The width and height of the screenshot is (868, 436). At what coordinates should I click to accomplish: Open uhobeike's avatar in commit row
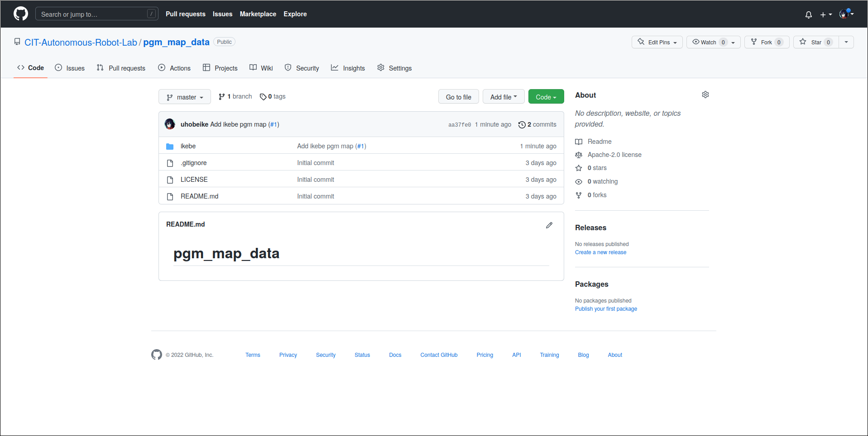[170, 124]
